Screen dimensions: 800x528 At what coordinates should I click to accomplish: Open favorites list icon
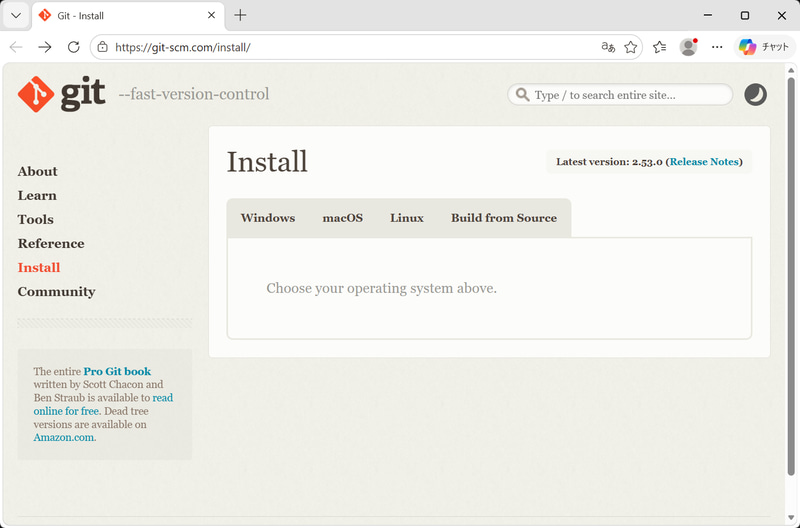tap(659, 47)
